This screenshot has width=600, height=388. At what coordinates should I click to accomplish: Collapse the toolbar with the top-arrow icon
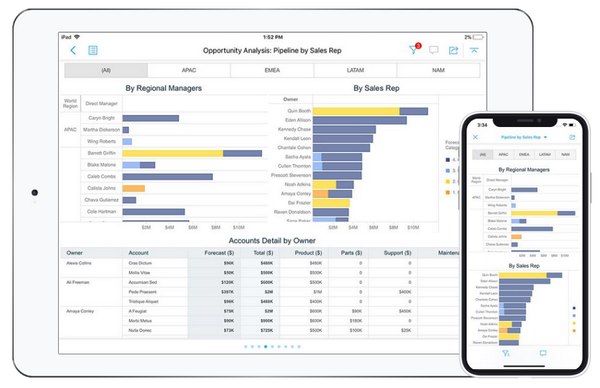474,50
